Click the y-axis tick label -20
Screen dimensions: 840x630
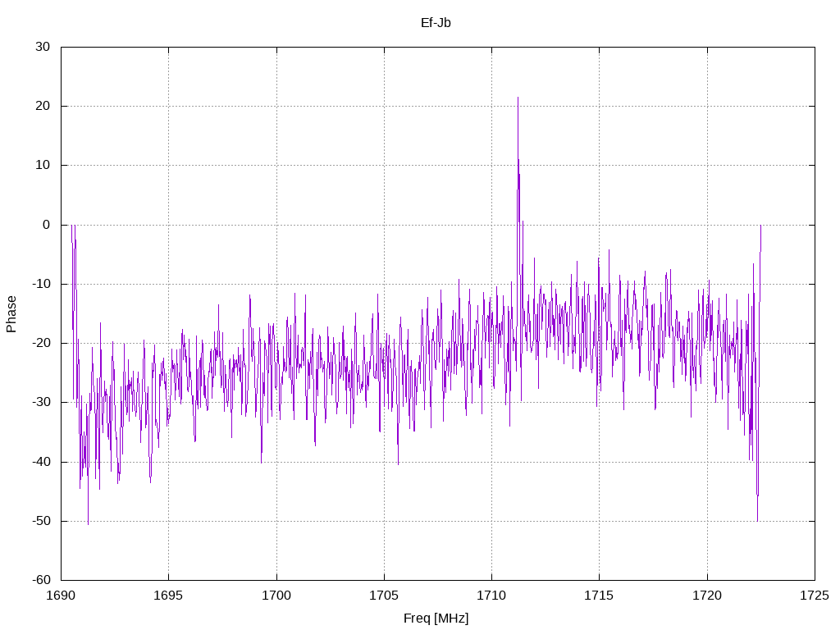41,344
